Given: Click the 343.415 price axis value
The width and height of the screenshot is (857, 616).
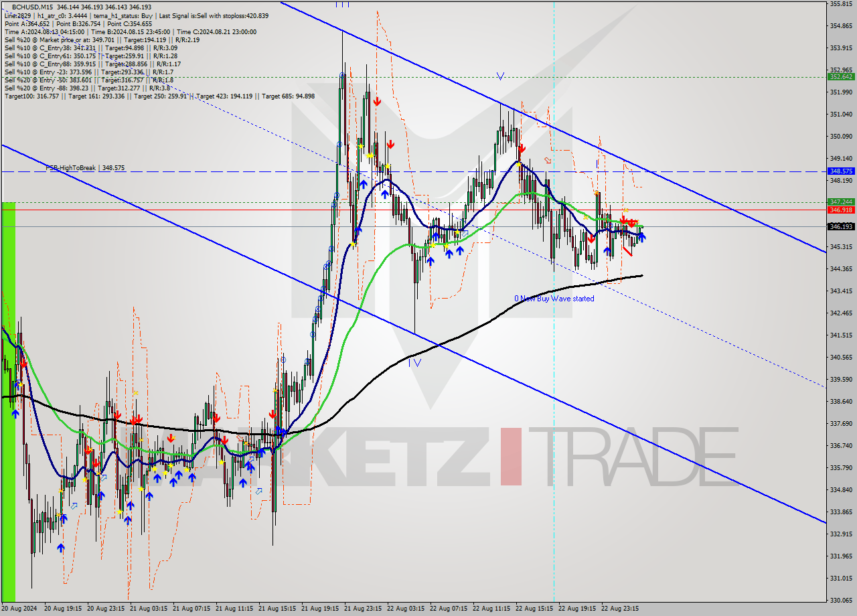Looking at the screenshot, I should tap(841, 291).
